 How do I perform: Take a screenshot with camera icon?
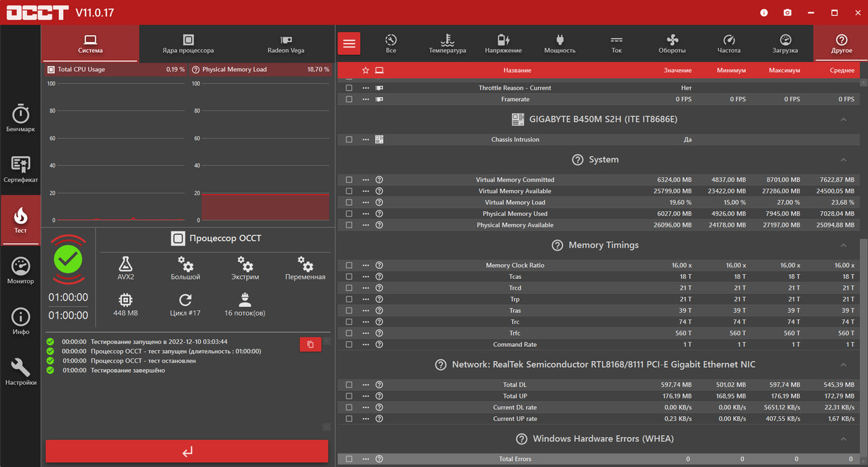pos(787,12)
